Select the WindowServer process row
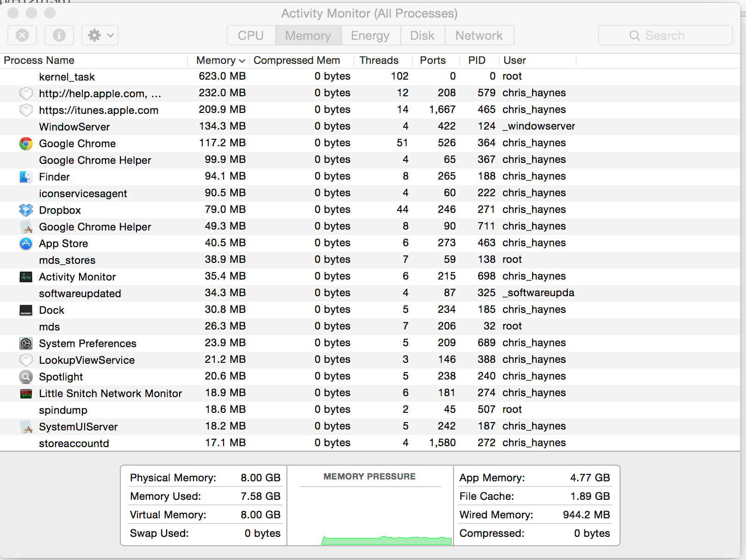This screenshot has width=746, height=560. (x=370, y=126)
